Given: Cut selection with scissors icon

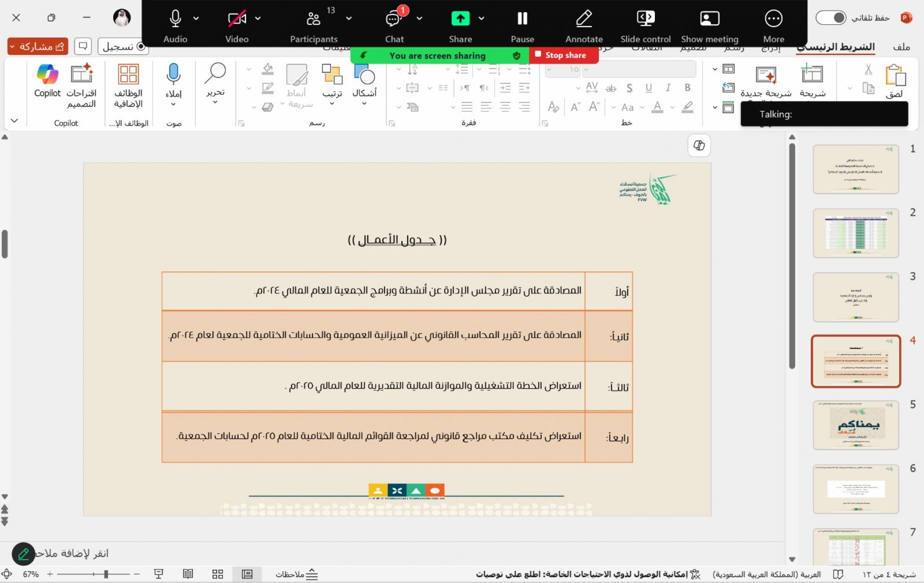Looking at the screenshot, I should 868,69.
